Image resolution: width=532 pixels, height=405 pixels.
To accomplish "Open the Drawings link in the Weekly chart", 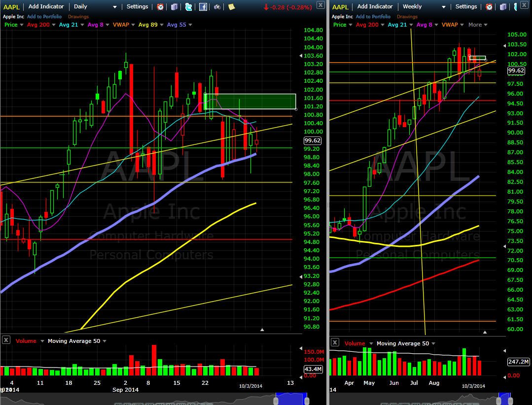I will pyautogui.click(x=407, y=16).
